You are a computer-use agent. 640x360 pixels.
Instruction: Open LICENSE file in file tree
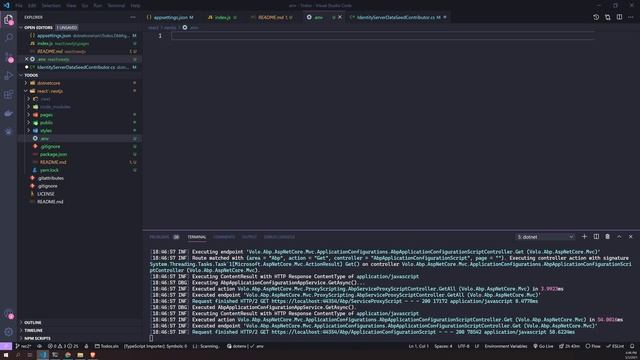45,194
